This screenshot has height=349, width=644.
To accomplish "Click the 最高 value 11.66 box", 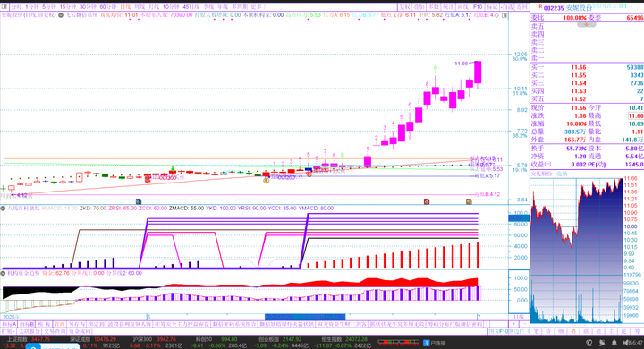I will coord(636,116).
